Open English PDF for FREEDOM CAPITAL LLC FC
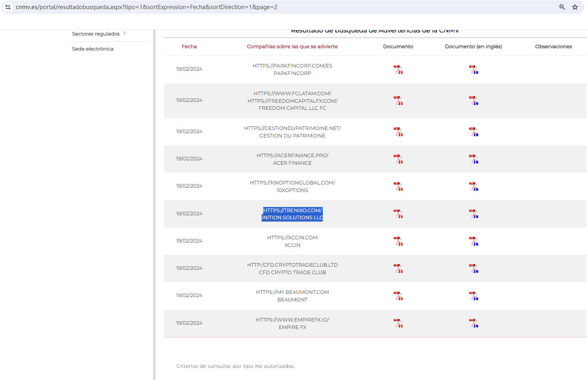Image resolution: width=588 pixels, height=380 pixels. 473,101
